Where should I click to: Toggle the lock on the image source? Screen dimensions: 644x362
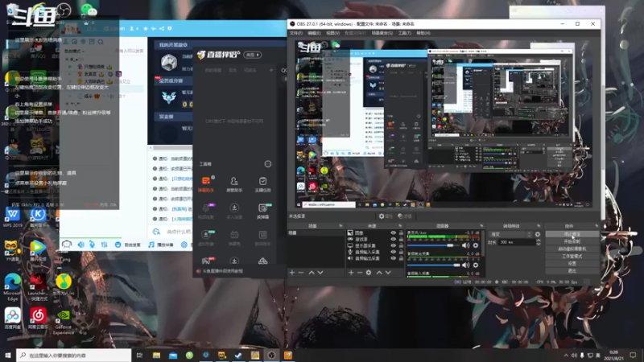(401, 232)
